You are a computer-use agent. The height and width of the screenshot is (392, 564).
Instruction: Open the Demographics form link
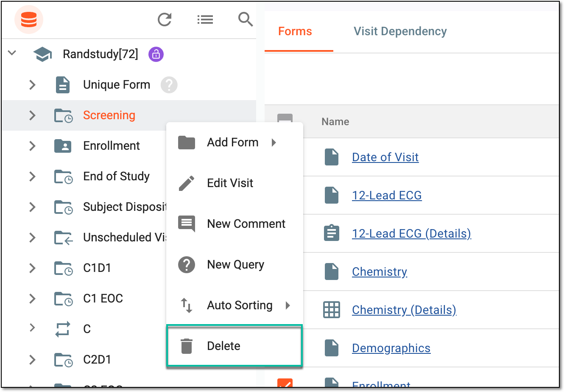391,348
